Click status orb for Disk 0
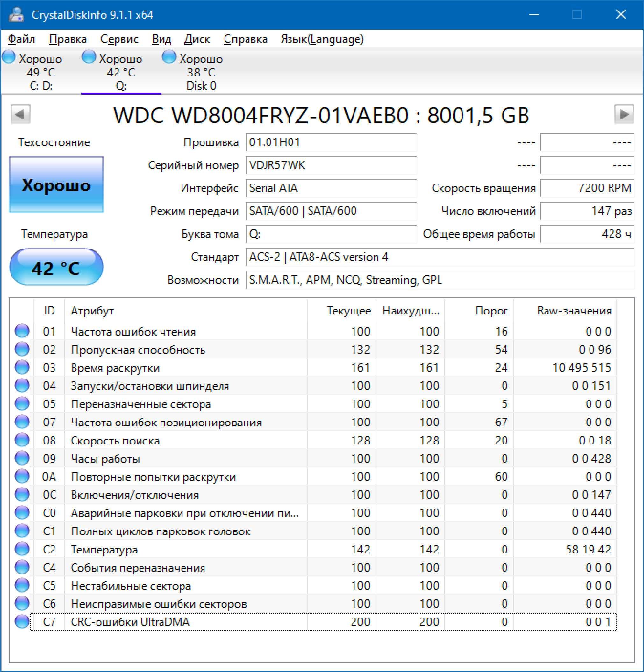 coord(169,57)
